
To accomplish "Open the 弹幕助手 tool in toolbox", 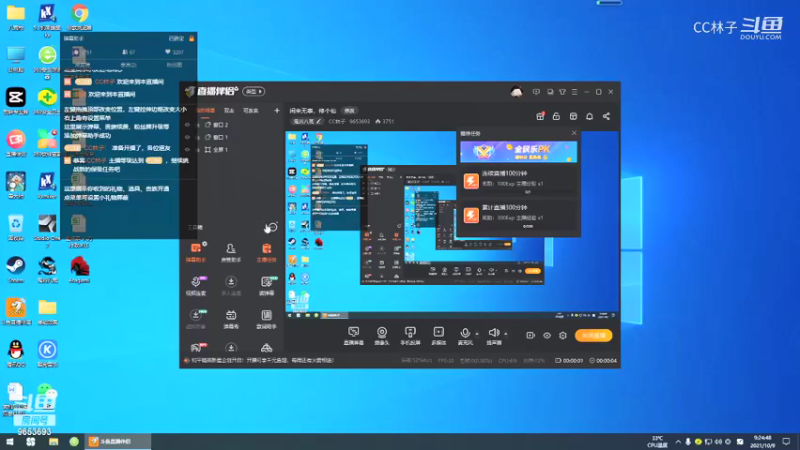I will click(196, 253).
